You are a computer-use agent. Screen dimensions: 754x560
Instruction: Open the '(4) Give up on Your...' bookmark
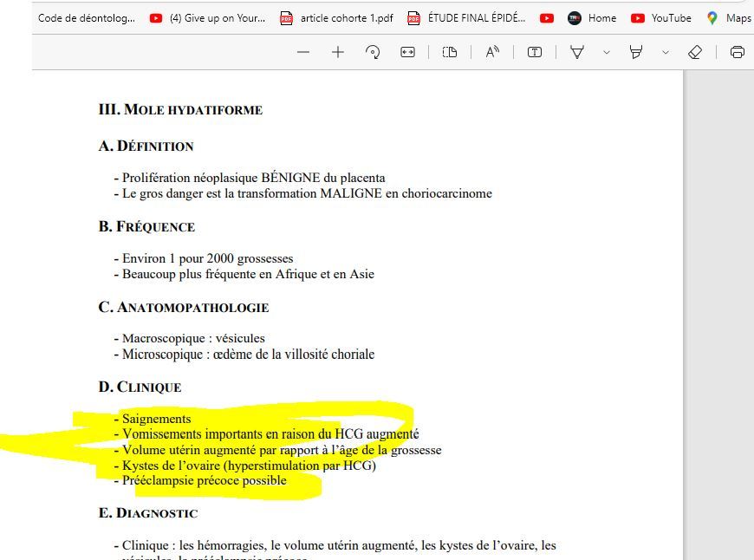[207, 18]
